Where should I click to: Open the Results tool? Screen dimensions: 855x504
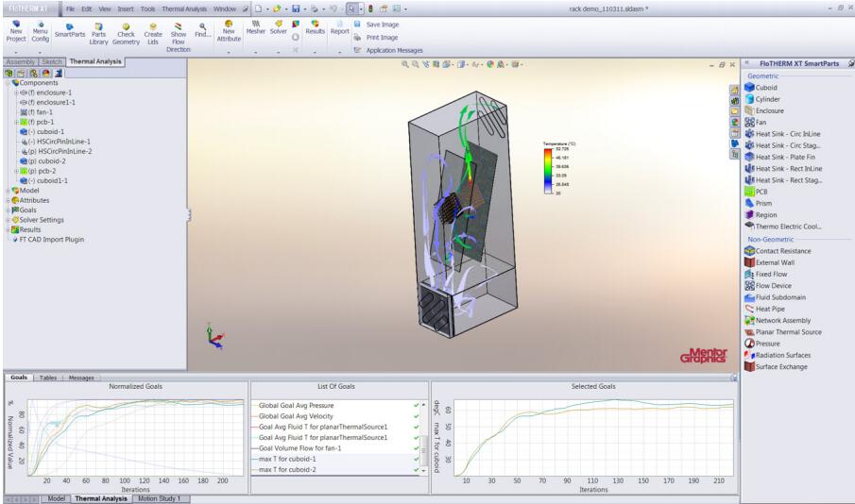click(316, 27)
